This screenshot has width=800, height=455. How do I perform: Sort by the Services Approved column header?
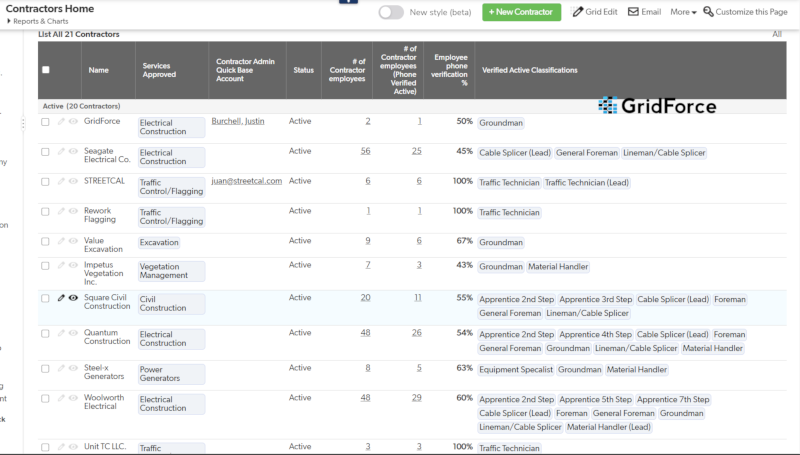[x=159, y=70]
